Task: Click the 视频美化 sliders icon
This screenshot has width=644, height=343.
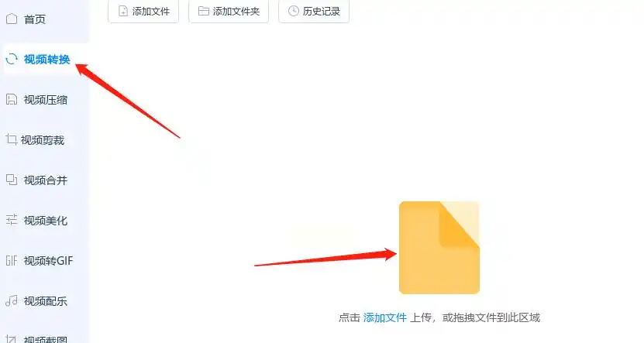Action: click(x=12, y=220)
